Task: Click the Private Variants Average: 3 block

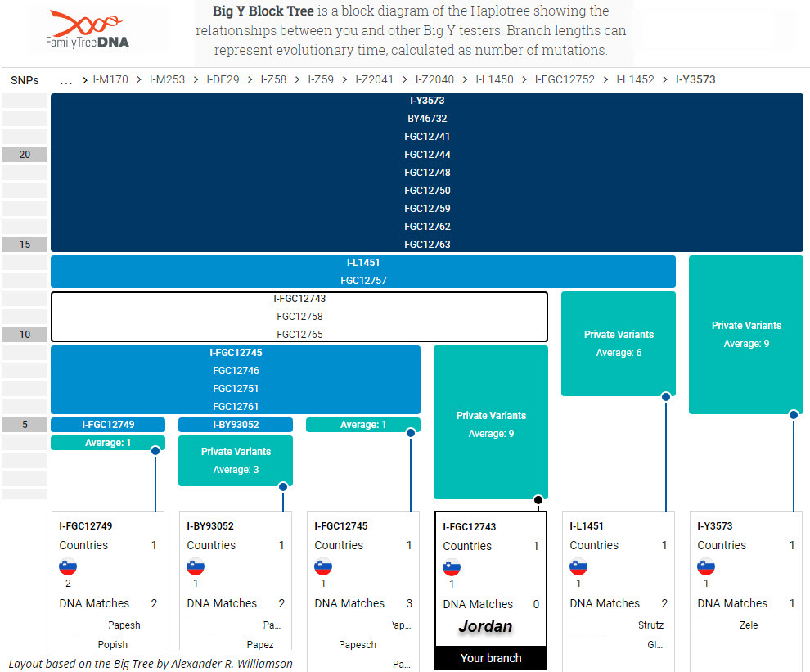Action: click(236, 461)
